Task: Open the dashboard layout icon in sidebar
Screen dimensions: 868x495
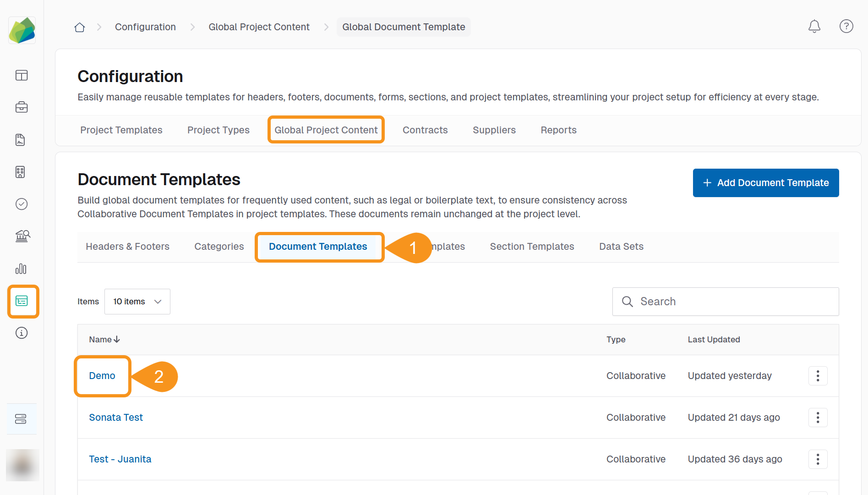Action: pos(22,75)
